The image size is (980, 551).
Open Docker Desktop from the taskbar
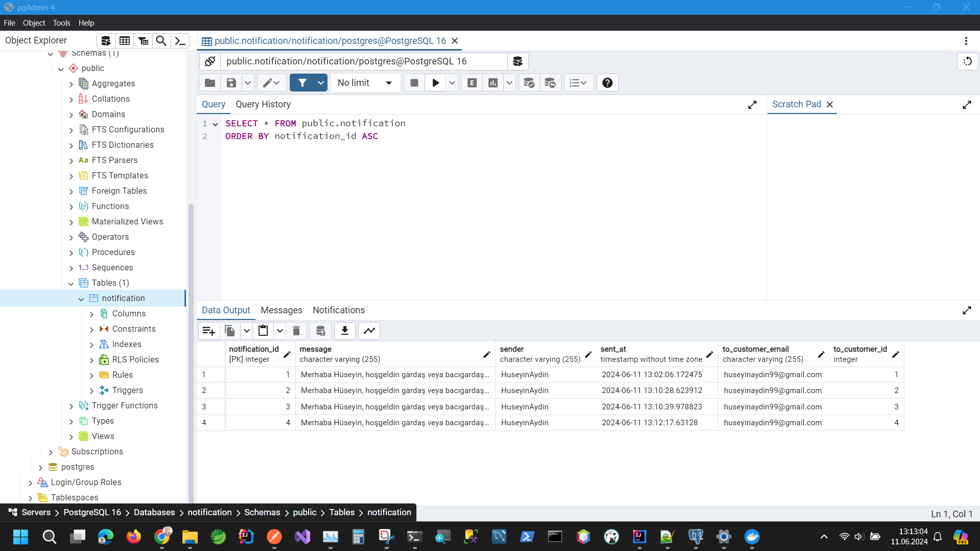click(752, 537)
